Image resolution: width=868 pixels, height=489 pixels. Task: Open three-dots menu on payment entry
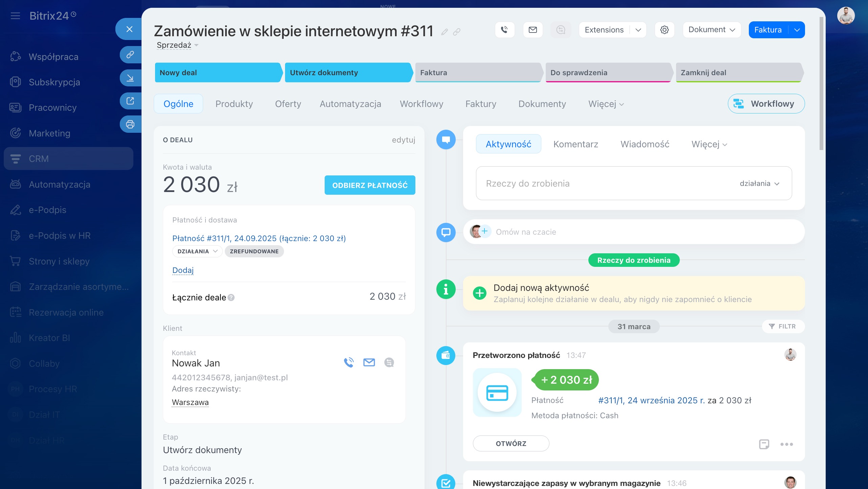786,444
